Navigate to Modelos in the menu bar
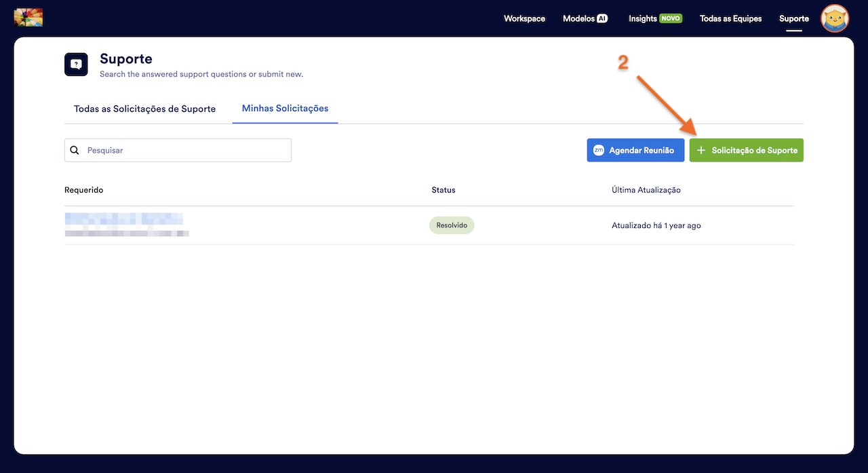This screenshot has height=473, width=868. point(580,18)
